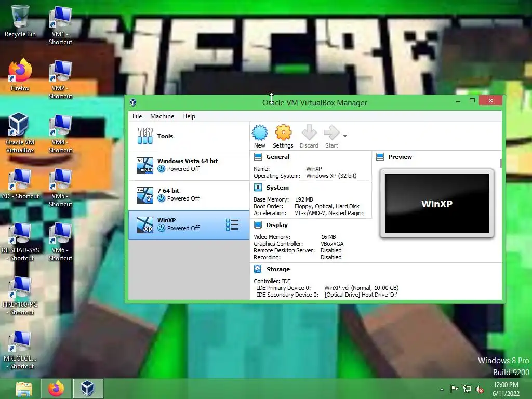
Task: Click the Storage section disk icon
Action: (258, 269)
